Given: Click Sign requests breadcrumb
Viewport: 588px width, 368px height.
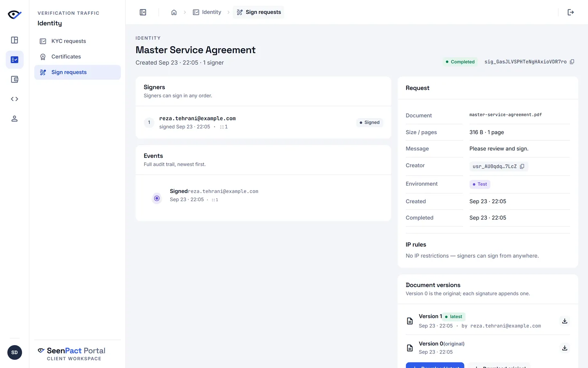Looking at the screenshot, I should pyautogui.click(x=258, y=12).
